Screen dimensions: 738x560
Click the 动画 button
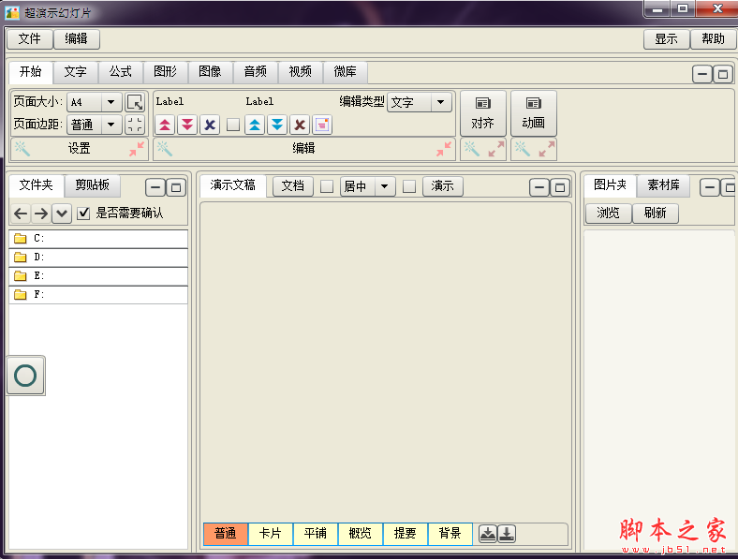[x=534, y=114]
